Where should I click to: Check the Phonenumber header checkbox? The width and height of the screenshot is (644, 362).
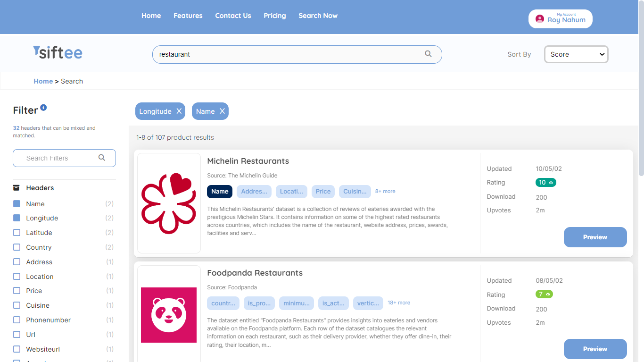click(17, 320)
